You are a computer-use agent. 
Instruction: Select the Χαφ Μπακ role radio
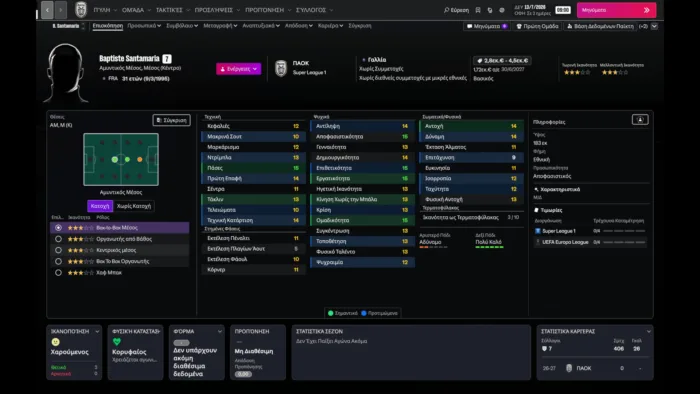58,272
